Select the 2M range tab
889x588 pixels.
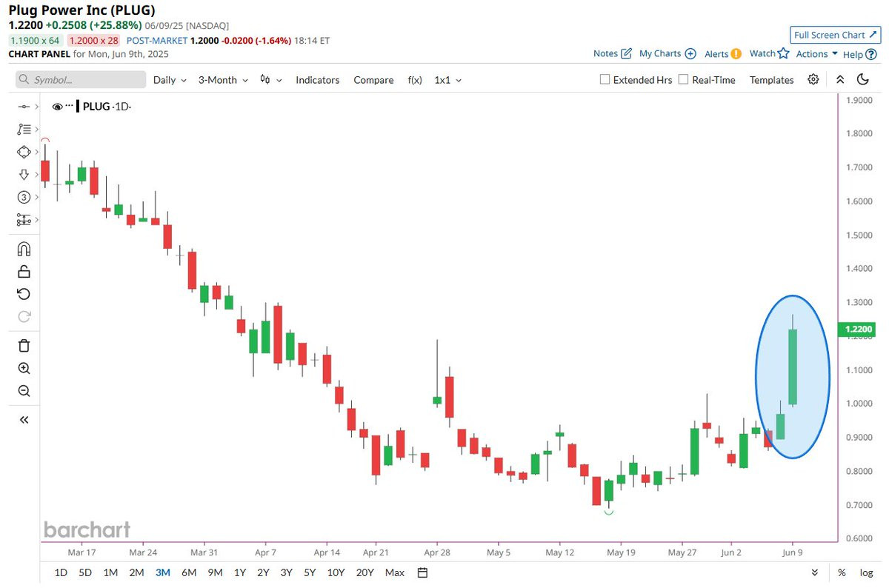pyautogui.click(x=136, y=572)
